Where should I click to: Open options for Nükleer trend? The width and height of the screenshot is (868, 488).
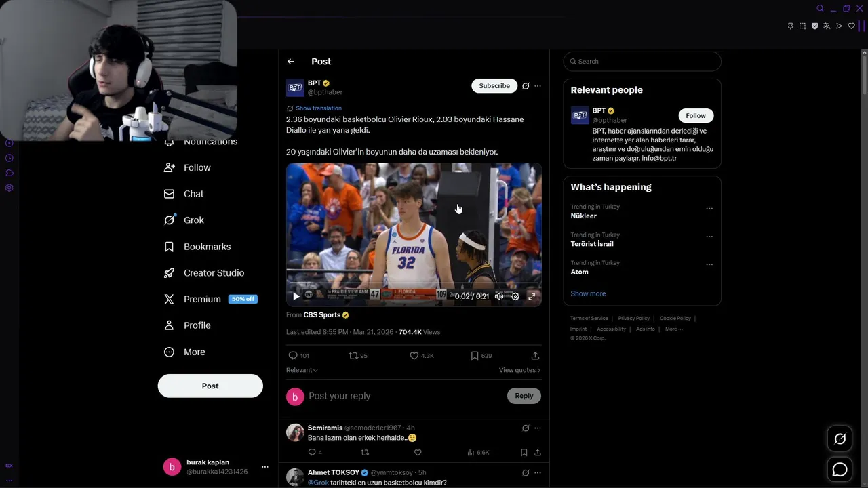[709, 209]
